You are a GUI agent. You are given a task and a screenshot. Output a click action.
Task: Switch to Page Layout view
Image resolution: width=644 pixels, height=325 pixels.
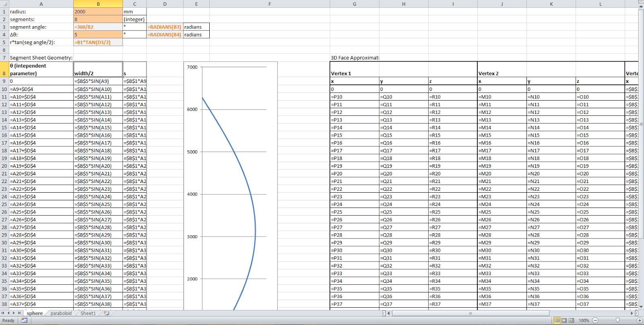point(564,321)
